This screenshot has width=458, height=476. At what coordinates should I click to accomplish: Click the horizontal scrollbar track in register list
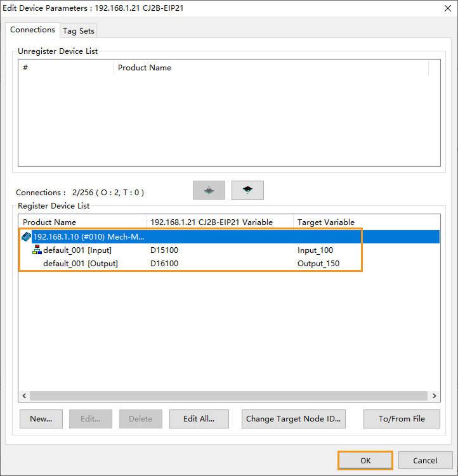pyautogui.click(x=228, y=396)
